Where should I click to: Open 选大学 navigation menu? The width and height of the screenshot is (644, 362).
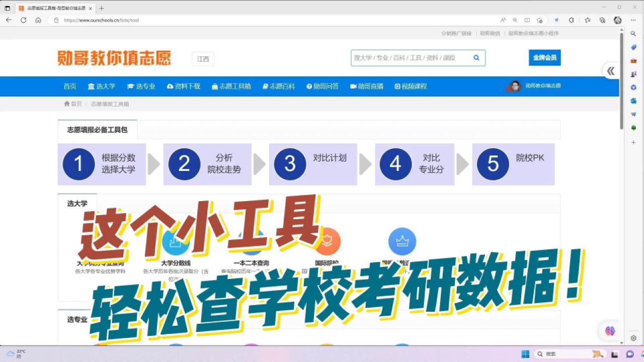[x=102, y=86]
